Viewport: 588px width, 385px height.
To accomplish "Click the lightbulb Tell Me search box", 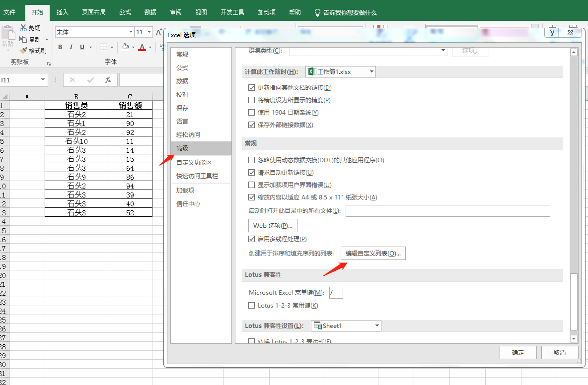I will (345, 12).
